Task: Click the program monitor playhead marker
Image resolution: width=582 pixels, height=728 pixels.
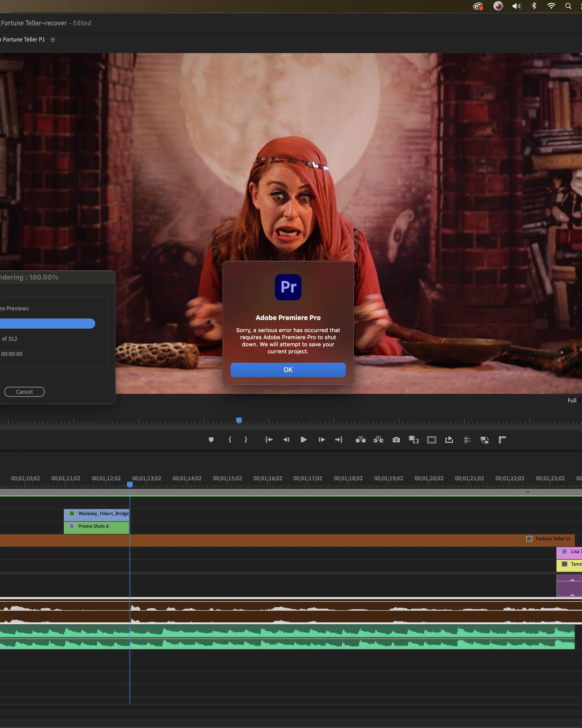Action: tap(239, 420)
